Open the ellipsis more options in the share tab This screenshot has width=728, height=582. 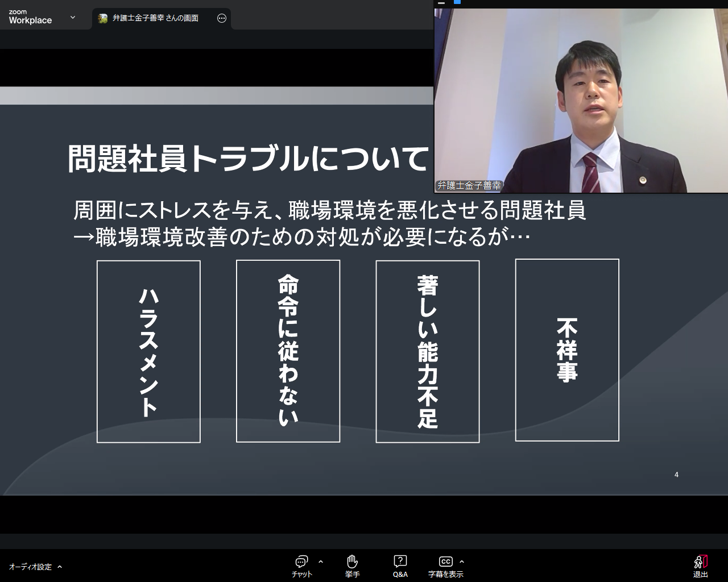coord(222,18)
